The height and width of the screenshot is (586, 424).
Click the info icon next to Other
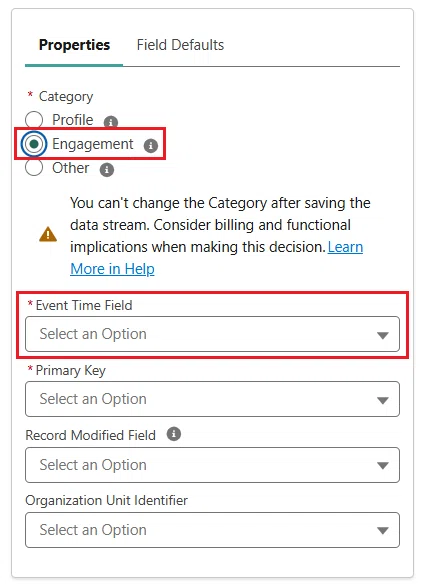[x=107, y=170]
